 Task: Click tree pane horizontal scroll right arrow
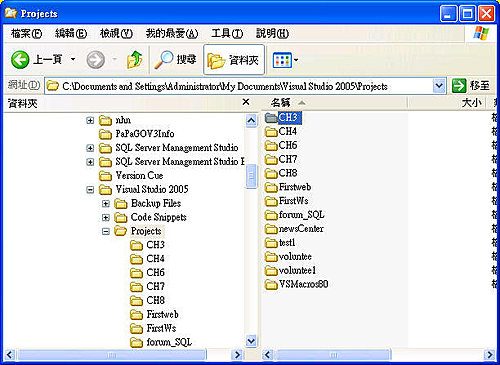pyautogui.click(x=237, y=355)
